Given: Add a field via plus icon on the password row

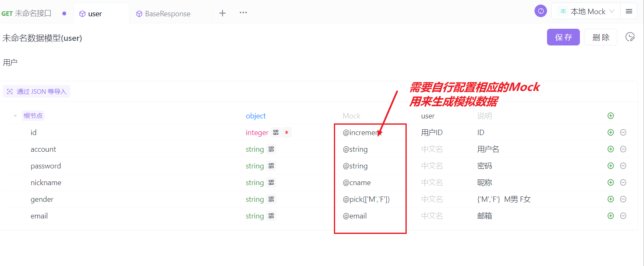Looking at the screenshot, I should click(610, 166).
